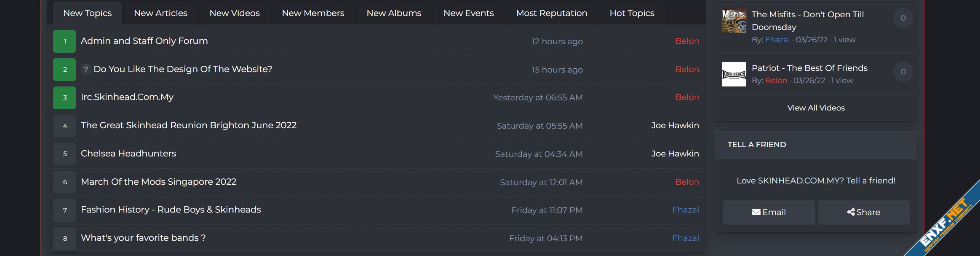Screen dimensions: 980x256
Task: Click the Patriot Long Beach thumbnail
Action: coord(734,74)
